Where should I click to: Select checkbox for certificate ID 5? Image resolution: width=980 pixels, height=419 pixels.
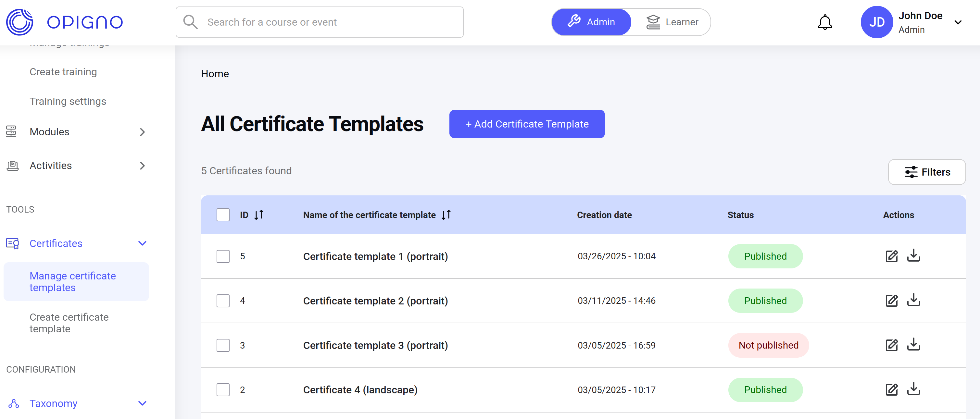click(223, 256)
